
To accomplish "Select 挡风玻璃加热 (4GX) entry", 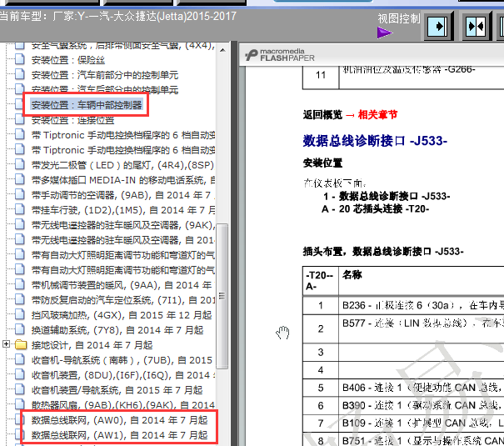I will (x=122, y=315).
